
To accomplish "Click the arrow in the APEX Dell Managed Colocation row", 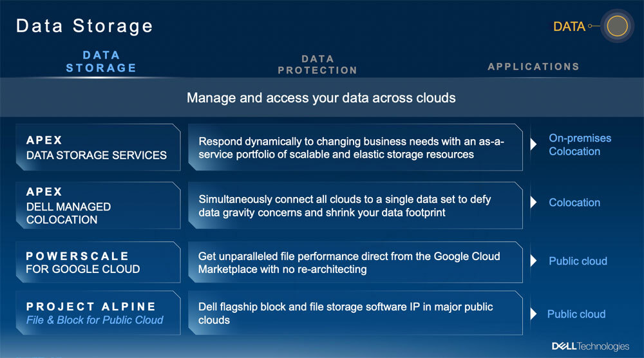I will 533,202.
